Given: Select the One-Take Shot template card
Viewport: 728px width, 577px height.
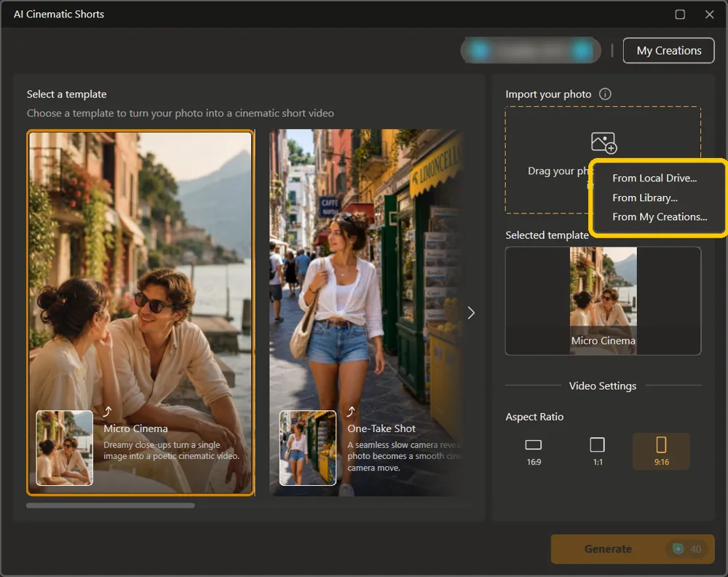Looking at the screenshot, I should [x=366, y=313].
